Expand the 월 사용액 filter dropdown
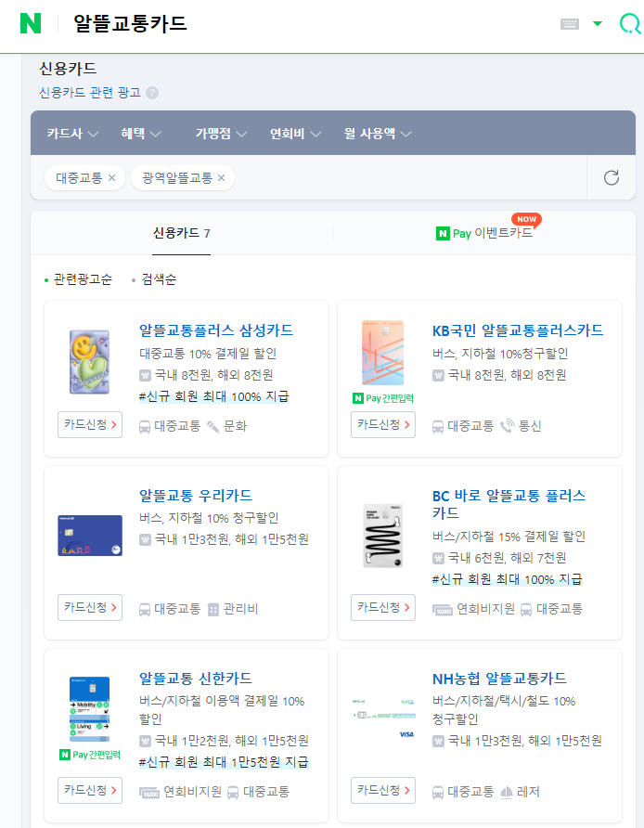644x828 pixels. [x=378, y=134]
